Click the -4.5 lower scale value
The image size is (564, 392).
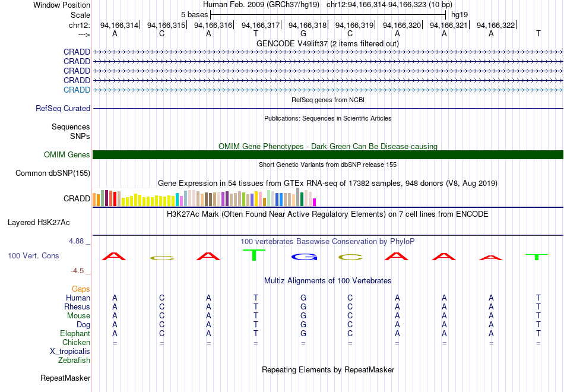click(77, 271)
